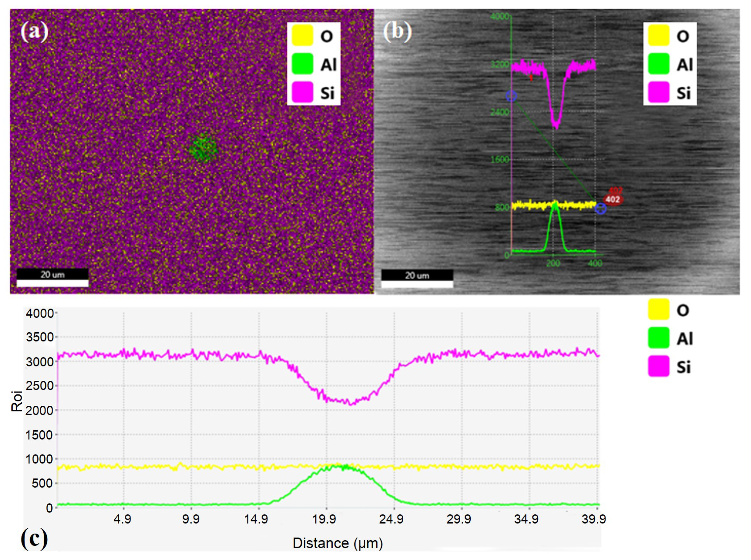Click the 20 um scale bar in panel (b)

(417, 279)
